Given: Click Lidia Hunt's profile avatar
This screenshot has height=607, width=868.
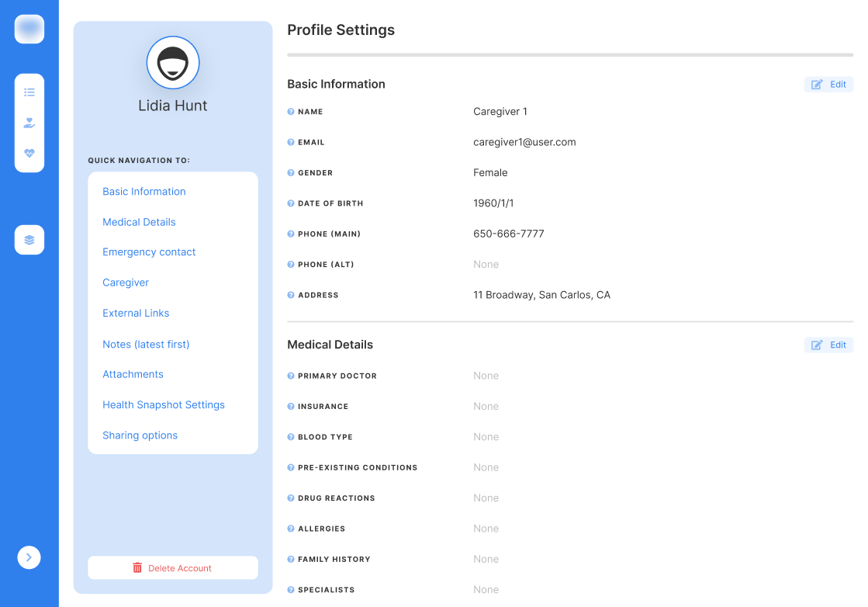Looking at the screenshot, I should 173,63.
